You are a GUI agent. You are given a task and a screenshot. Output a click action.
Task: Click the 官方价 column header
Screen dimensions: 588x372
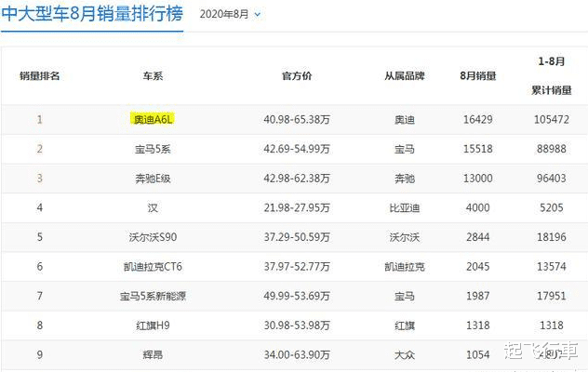[x=297, y=76]
